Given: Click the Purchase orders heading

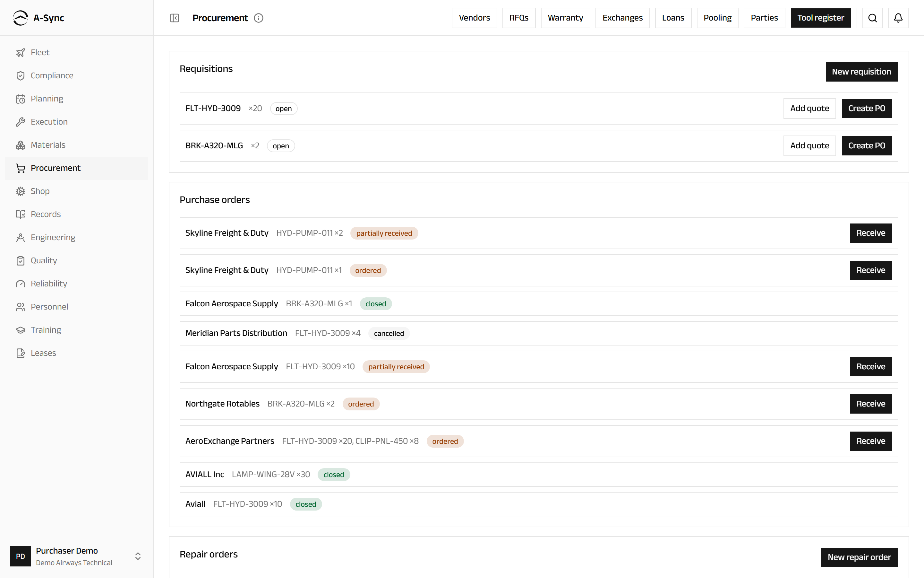Looking at the screenshot, I should tap(215, 199).
